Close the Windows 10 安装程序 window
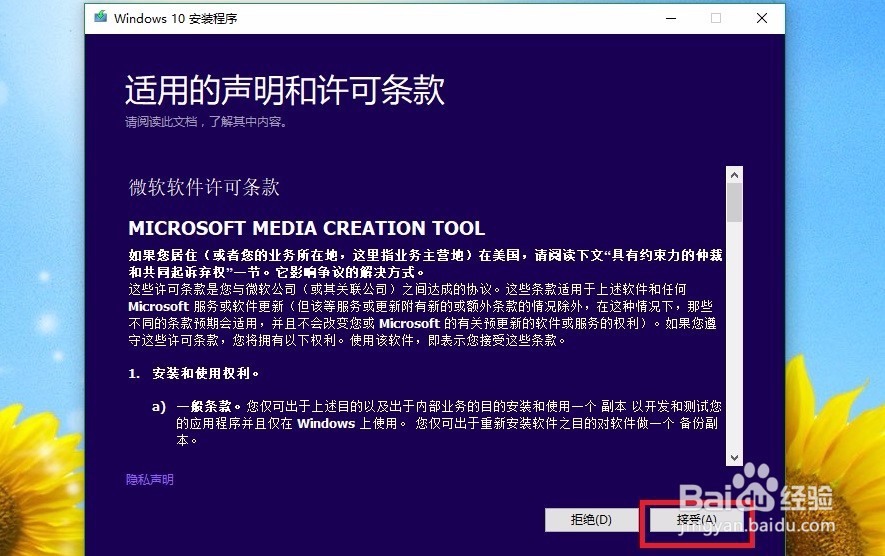The image size is (885, 556). pyautogui.click(x=762, y=18)
